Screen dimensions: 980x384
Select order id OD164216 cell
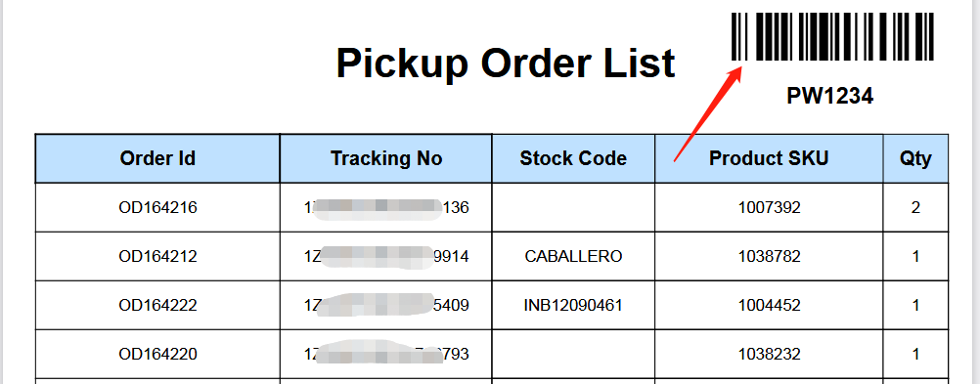[157, 207]
